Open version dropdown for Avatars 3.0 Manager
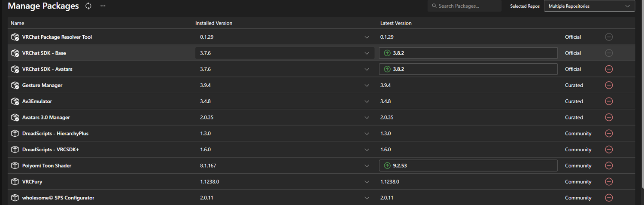The height and width of the screenshot is (205, 644). (x=367, y=117)
